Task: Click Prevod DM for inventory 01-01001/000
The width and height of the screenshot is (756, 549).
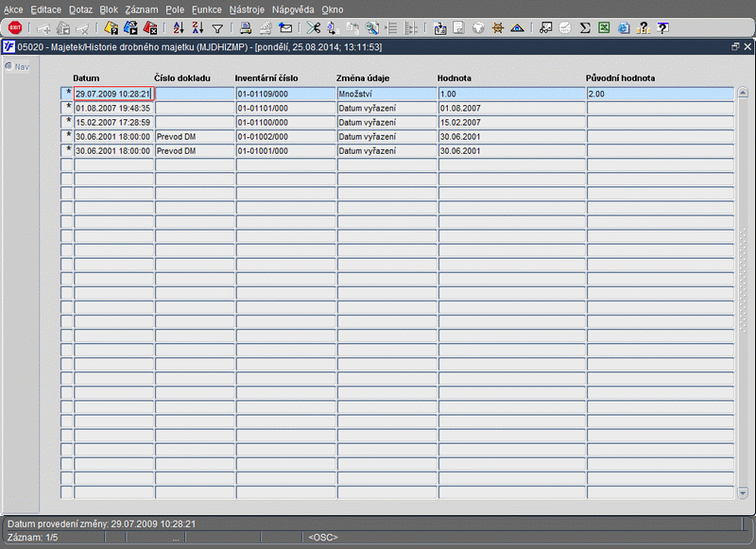Action: 195,150
